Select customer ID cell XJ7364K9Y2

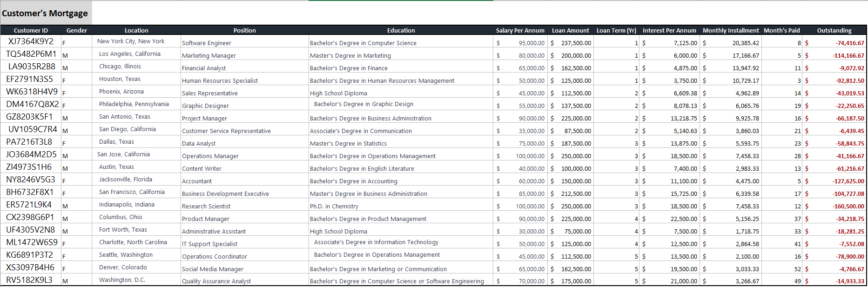(x=31, y=41)
